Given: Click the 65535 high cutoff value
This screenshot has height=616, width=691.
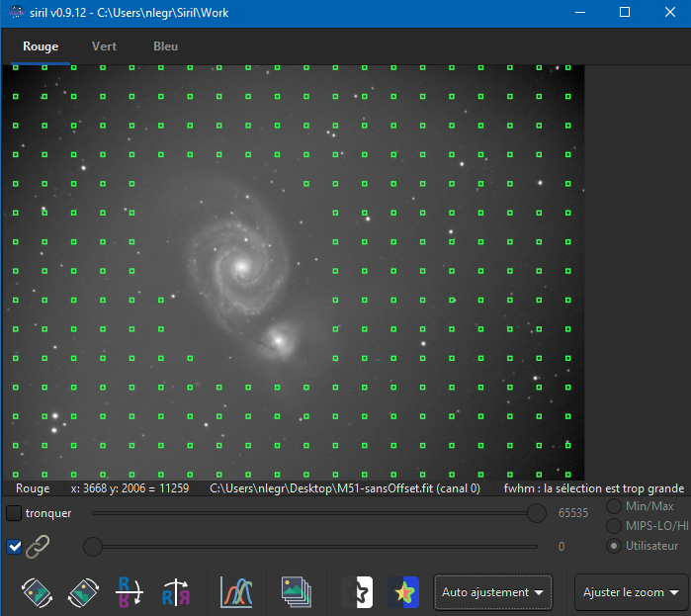Looking at the screenshot, I should 573,513.
